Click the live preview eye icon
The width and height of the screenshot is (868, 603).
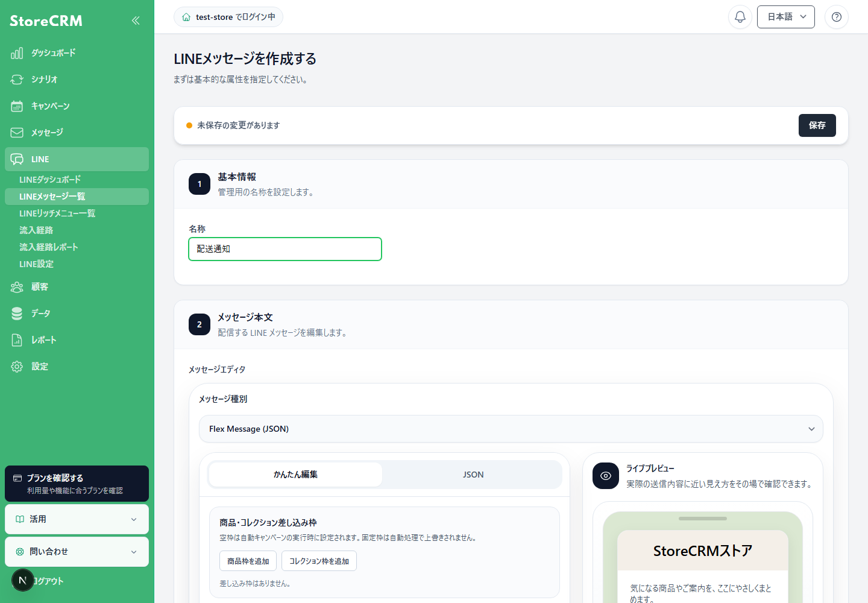click(606, 476)
